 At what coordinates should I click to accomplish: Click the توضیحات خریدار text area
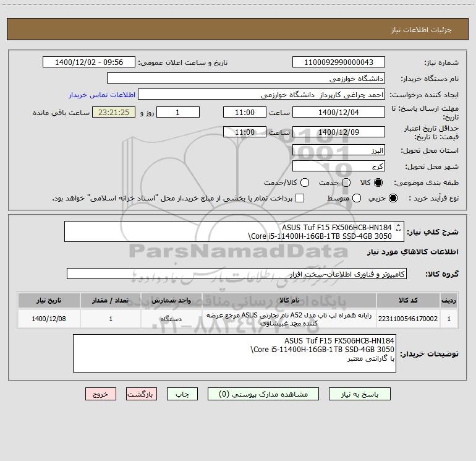234,353
